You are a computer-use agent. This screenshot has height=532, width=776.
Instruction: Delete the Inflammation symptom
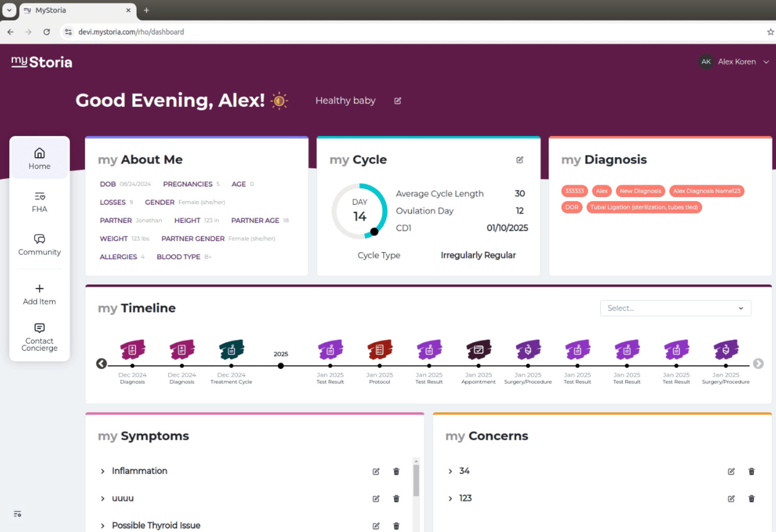coord(396,471)
